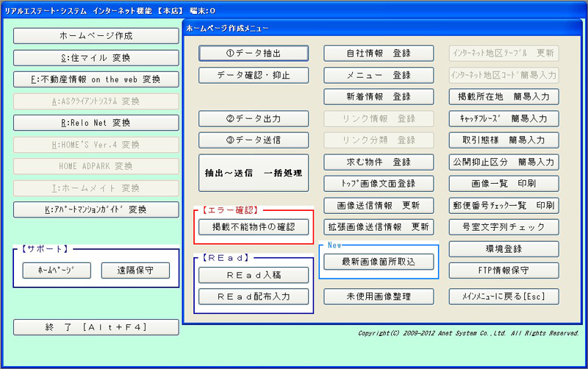
Task: Open 掲載不能物件の確認 error check
Action: [254, 227]
